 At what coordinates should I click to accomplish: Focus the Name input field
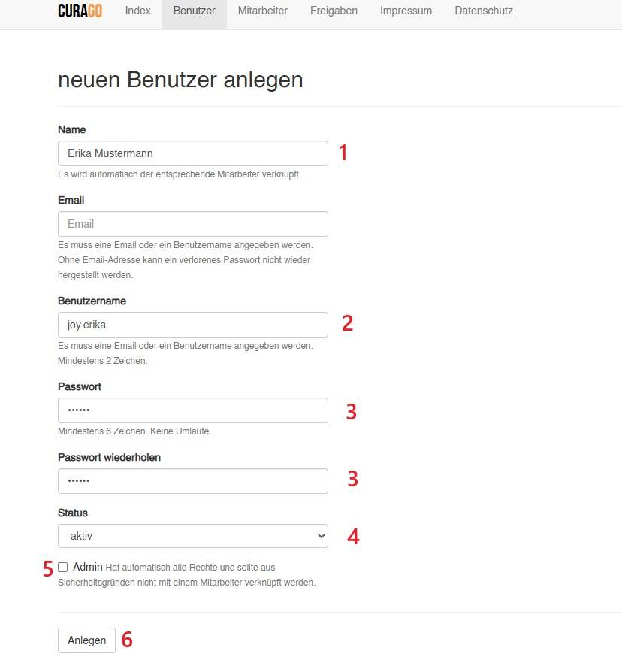click(x=192, y=153)
